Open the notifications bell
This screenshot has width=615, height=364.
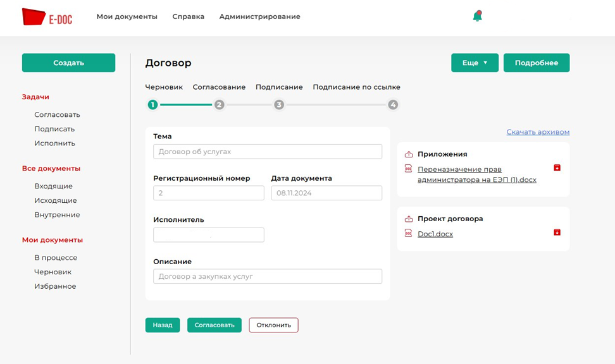[477, 16]
